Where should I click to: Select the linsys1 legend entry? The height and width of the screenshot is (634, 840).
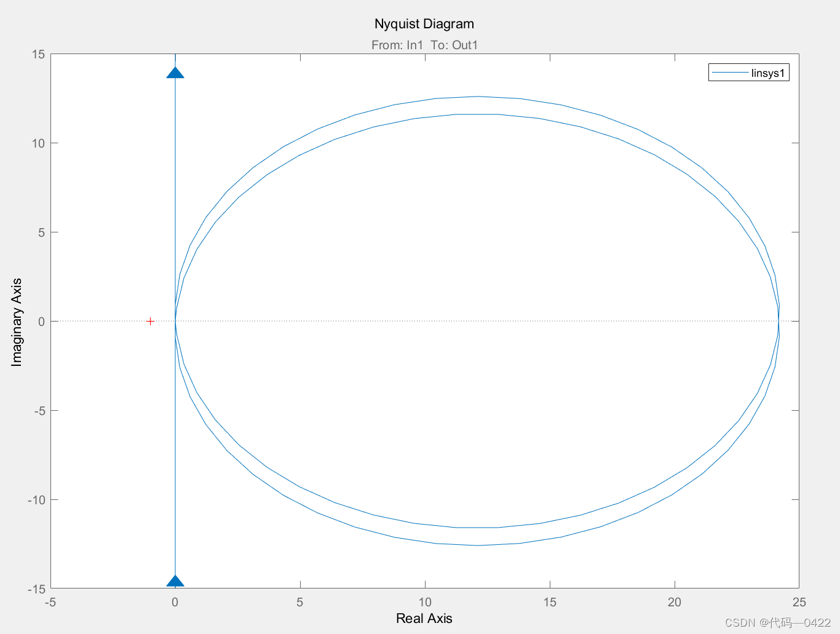tap(748, 73)
